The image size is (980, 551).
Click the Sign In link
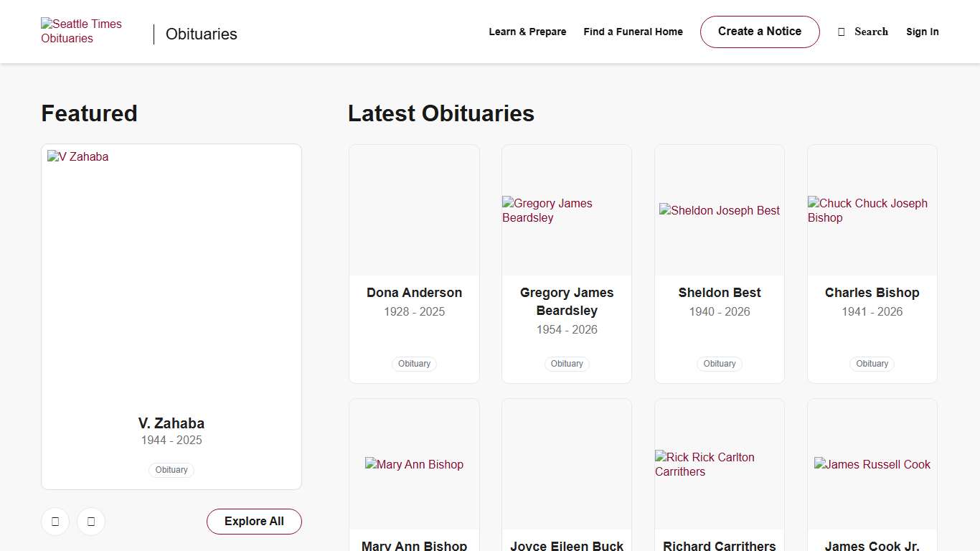click(x=922, y=32)
